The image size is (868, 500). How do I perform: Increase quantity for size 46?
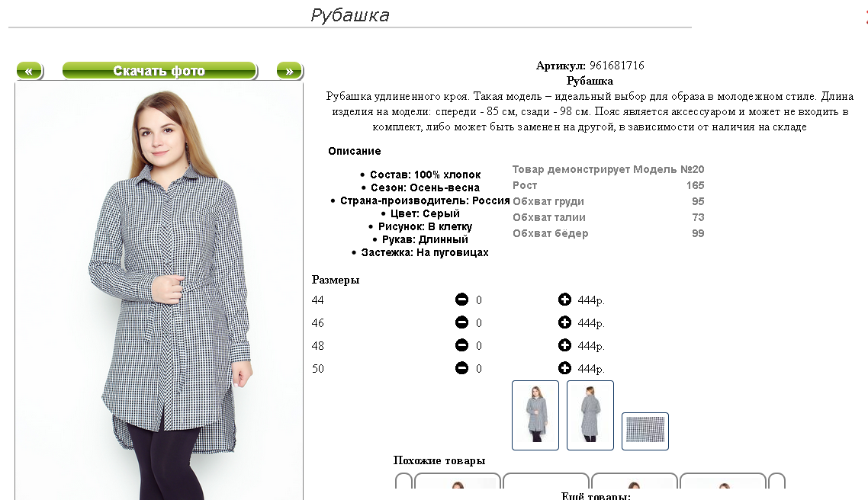564,322
